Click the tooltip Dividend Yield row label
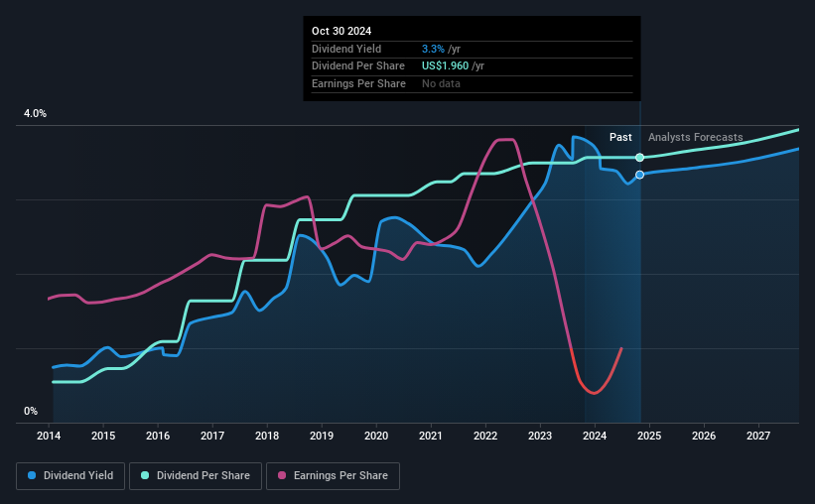This screenshot has height=504, width=815. [346, 49]
